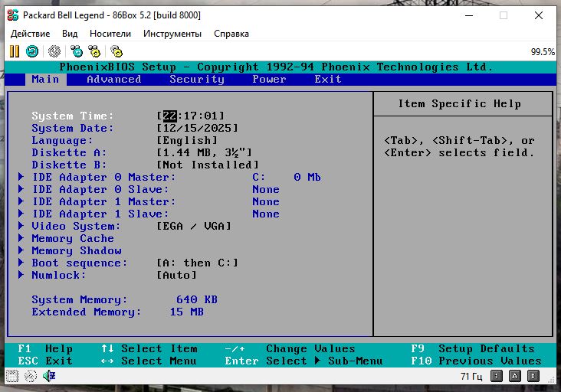Click the Enter Select Sub-Menu hint
Screen dimensions: 561x392
coord(303,361)
